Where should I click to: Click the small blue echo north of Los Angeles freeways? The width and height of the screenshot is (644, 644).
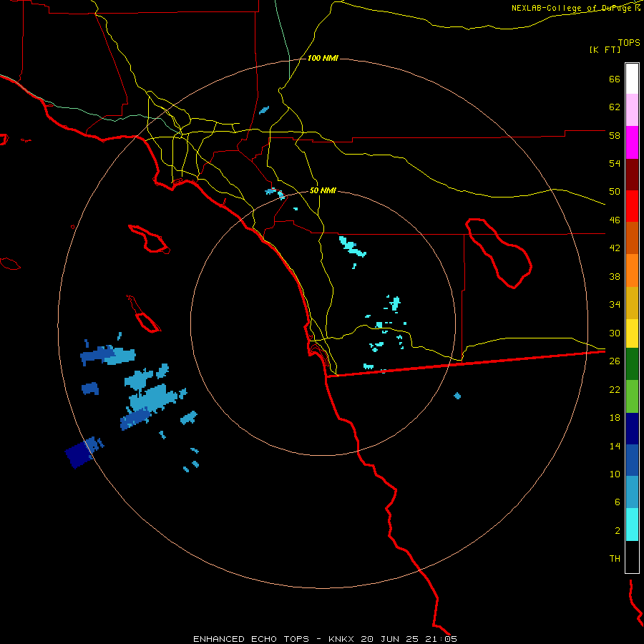(x=264, y=110)
